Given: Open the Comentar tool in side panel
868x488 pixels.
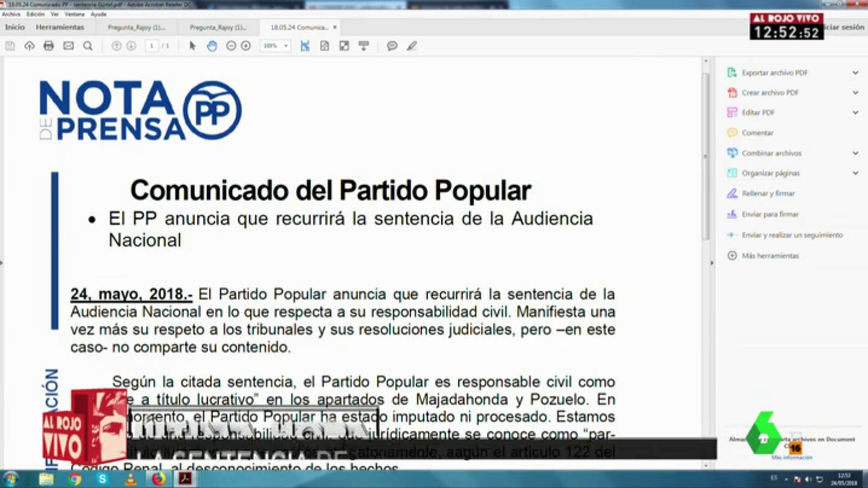Looking at the screenshot, I should (x=758, y=133).
